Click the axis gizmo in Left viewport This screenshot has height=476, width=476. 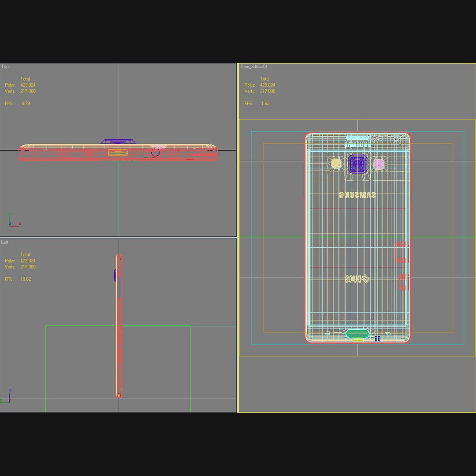[x=7, y=396]
